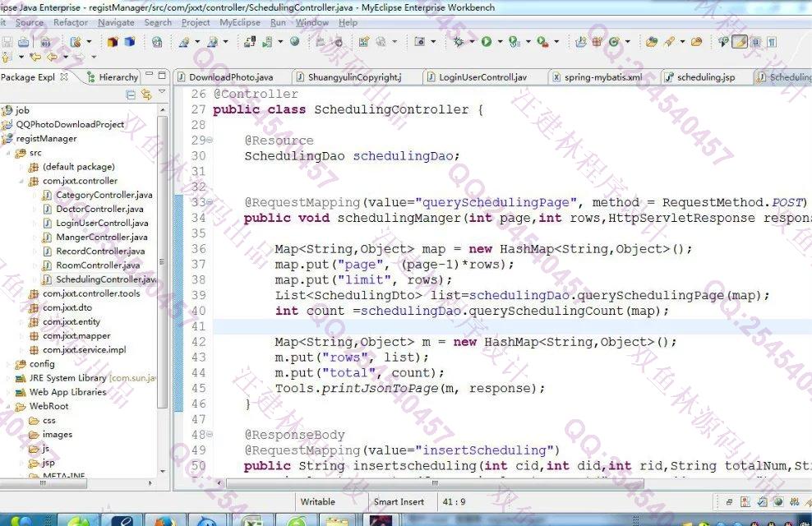Toggle Block Selection Mode icon
The height and width of the screenshot is (526, 812).
(756, 42)
